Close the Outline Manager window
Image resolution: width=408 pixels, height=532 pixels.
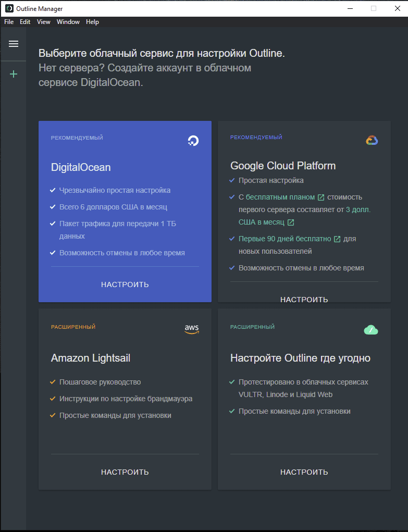[398, 8]
